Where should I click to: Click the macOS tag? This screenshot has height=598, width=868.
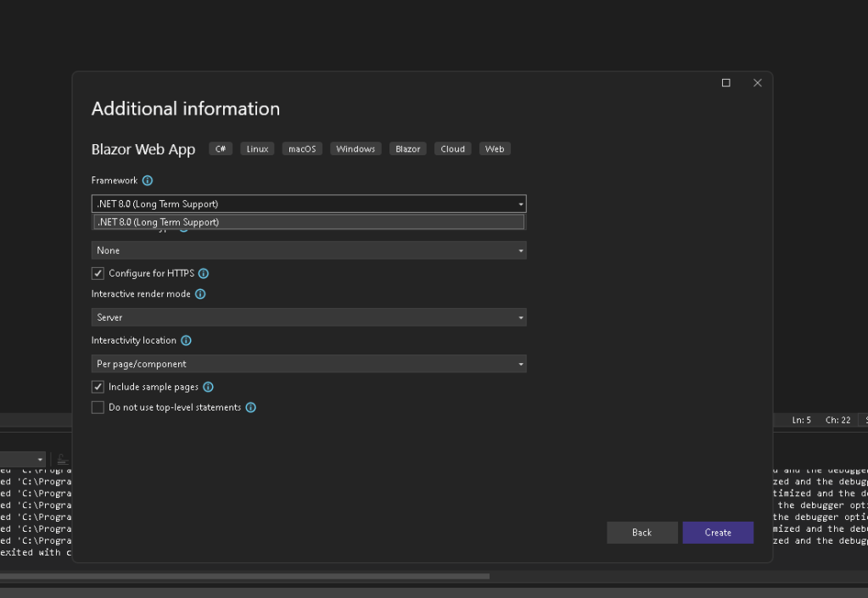pos(302,149)
